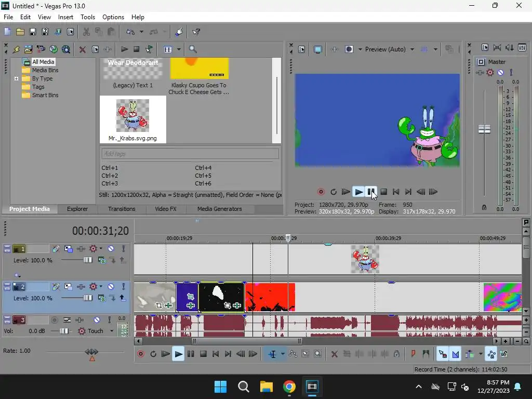The height and width of the screenshot is (399, 532).
Task: Expand the By Type folder tree node
Action: [x=16, y=78]
